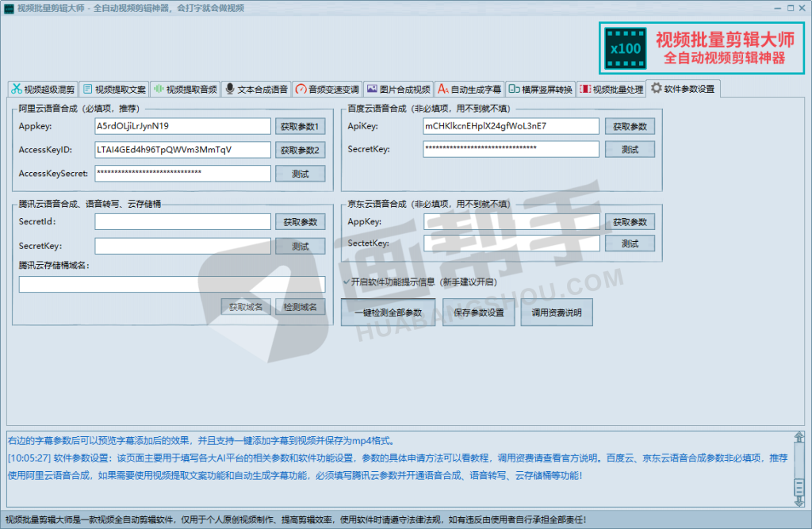The height and width of the screenshot is (529, 812).
Task: Focus the Tencent SecretKey field
Action: point(183,246)
